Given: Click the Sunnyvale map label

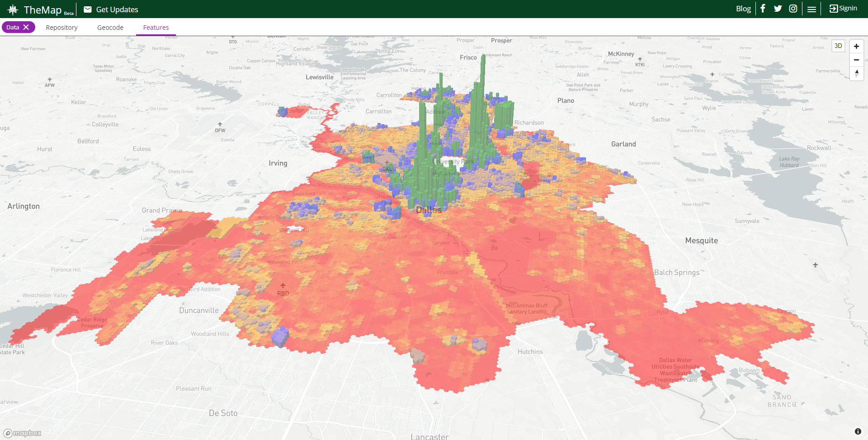Looking at the screenshot, I should (x=747, y=221).
